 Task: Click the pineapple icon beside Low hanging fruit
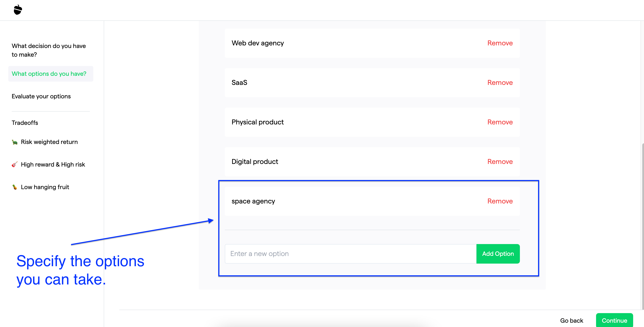(15, 187)
